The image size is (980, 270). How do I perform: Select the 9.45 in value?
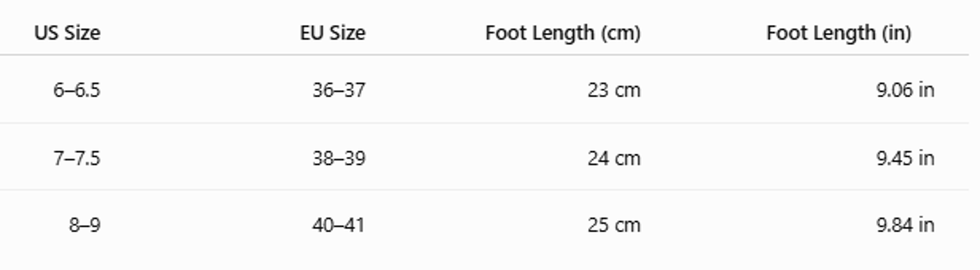pos(905,158)
